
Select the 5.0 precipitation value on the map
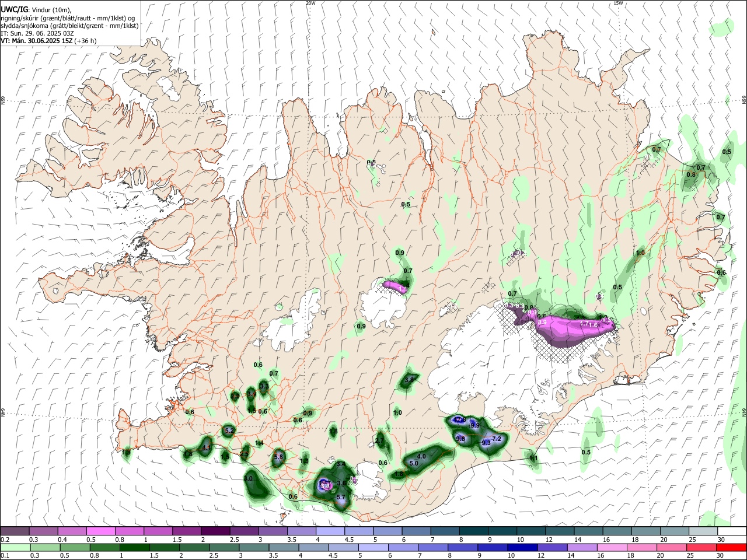point(414,463)
